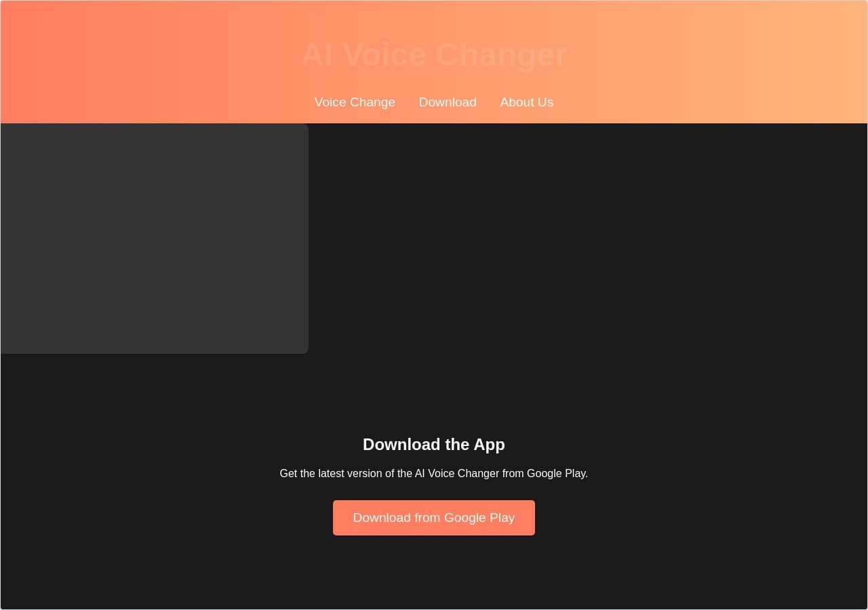The height and width of the screenshot is (610, 868).
Task: Open the Voice Change nav link
Action: click(355, 102)
